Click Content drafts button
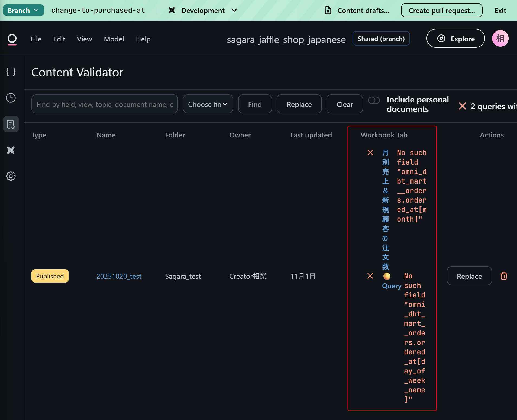The width and height of the screenshot is (517, 420). point(357,11)
